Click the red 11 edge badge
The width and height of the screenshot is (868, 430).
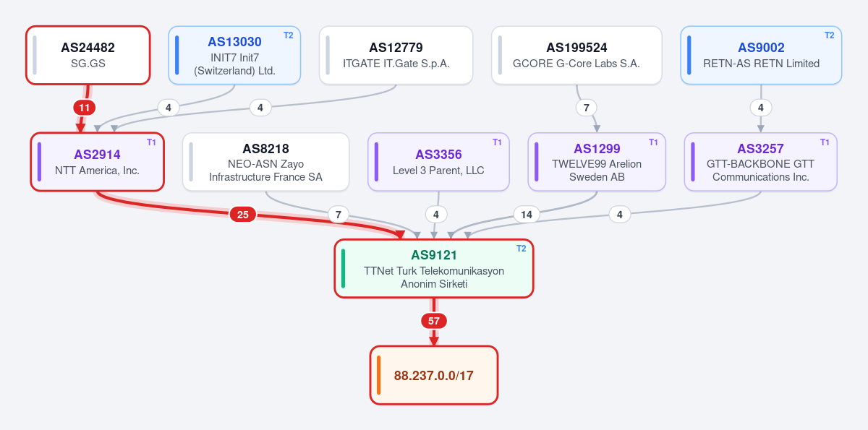click(x=85, y=108)
